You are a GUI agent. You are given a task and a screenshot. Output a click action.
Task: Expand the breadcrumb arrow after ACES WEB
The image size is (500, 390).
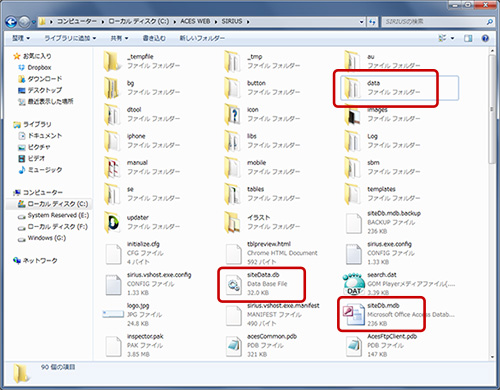point(216,22)
